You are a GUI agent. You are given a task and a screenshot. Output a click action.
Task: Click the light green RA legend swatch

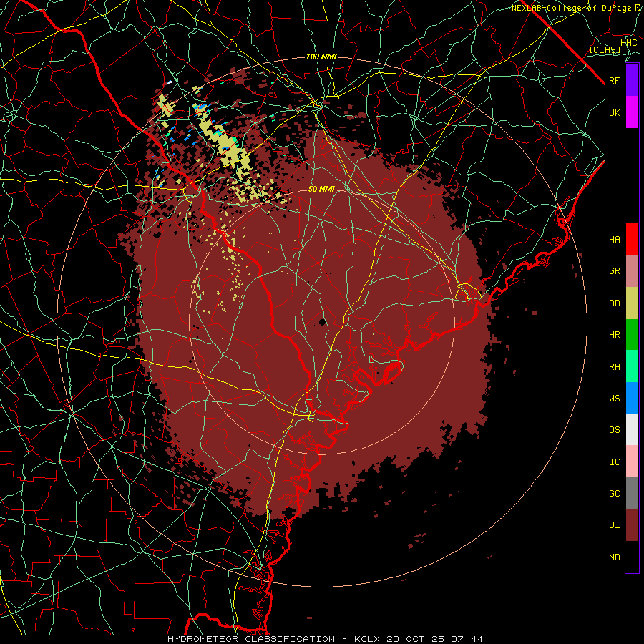[x=632, y=366]
